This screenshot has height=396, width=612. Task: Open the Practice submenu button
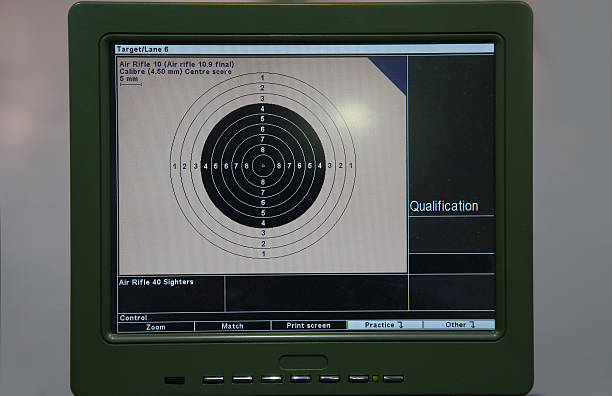click(x=384, y=325)
